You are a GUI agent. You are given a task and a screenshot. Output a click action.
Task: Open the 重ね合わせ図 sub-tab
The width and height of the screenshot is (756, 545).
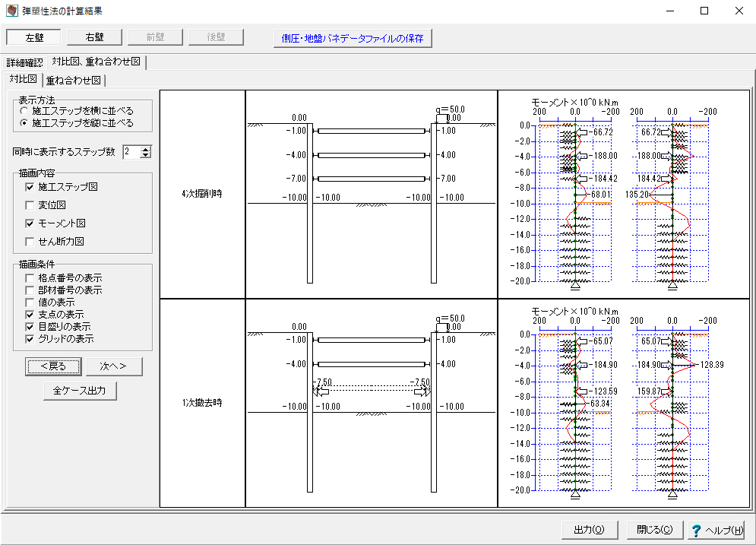pyautogui.click(x=74, y=81)
